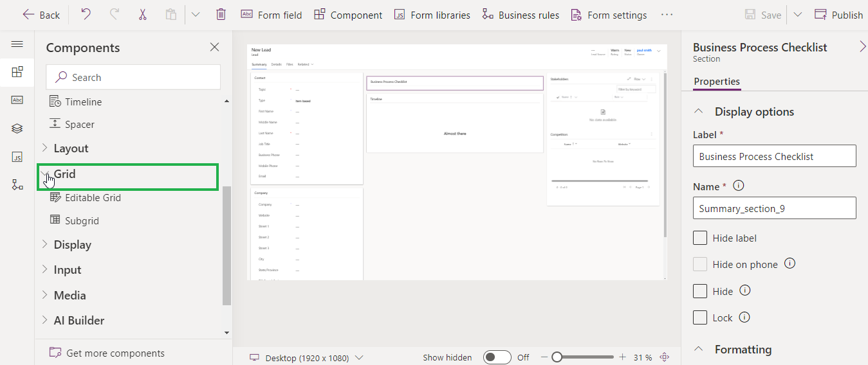This screenshot has height=365, width=868.
Task: Click the Undo arrow icon
Action: click(x=86, y=14)
